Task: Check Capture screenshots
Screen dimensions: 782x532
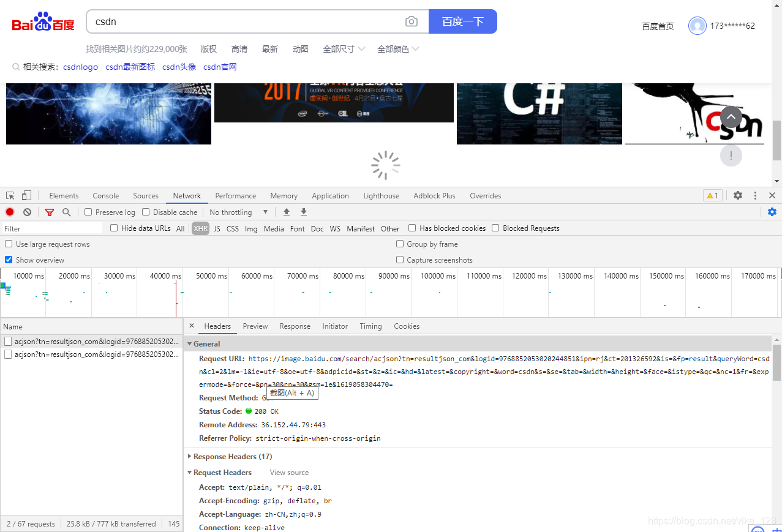Action: [400, 260]
